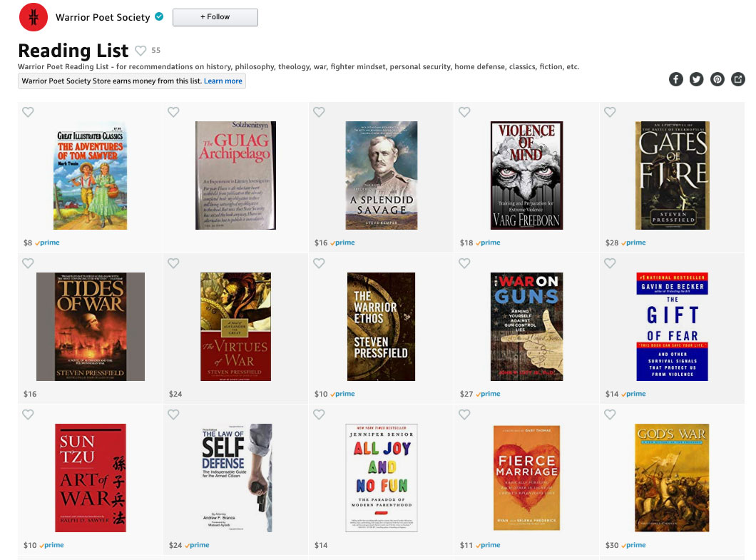Click the Warrior Poet Society red logo
756x560 pixels.
coord(34,17)
